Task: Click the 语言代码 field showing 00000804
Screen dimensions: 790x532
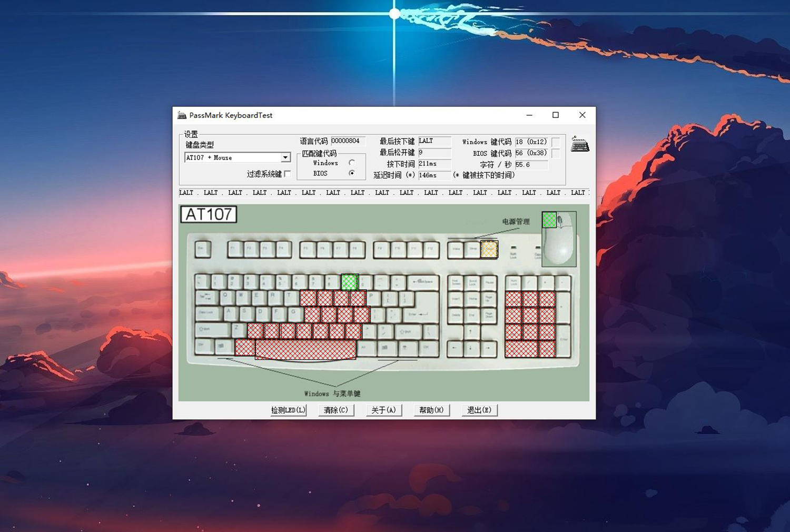Action: [348, 141]
